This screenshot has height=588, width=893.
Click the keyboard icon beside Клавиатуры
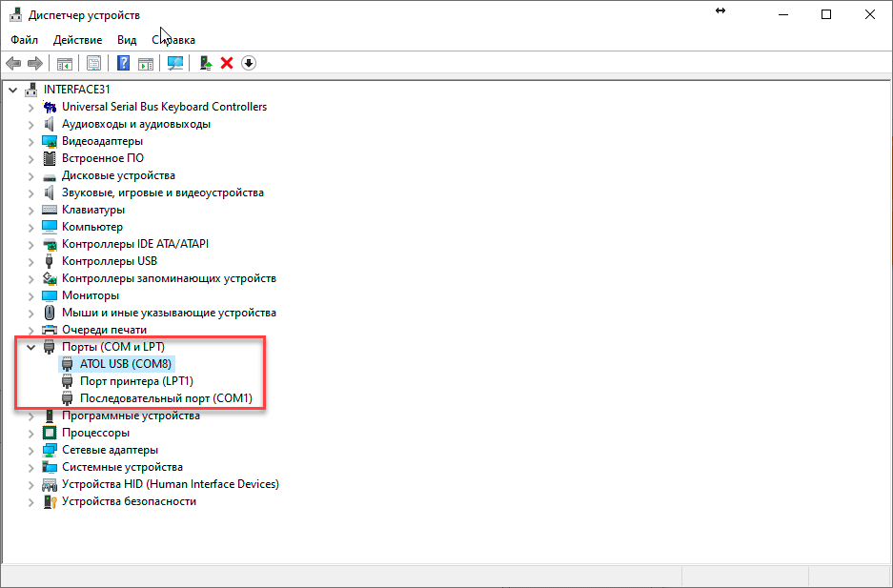(x=51, y=210)
